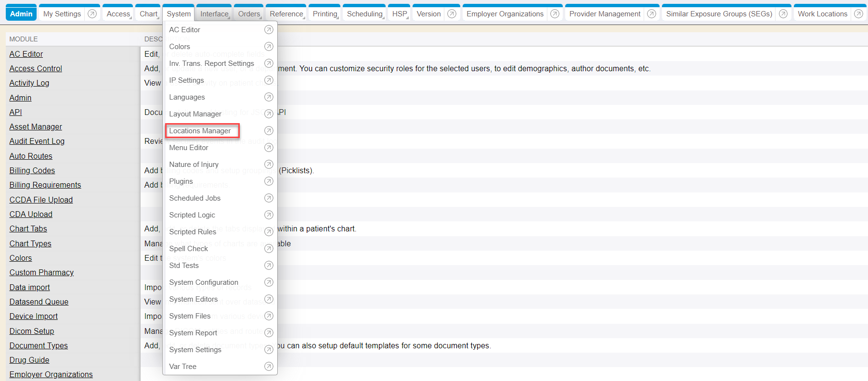Switch to the Admin tab
This screenshot has width=868, height=381.
pos(21,14)
